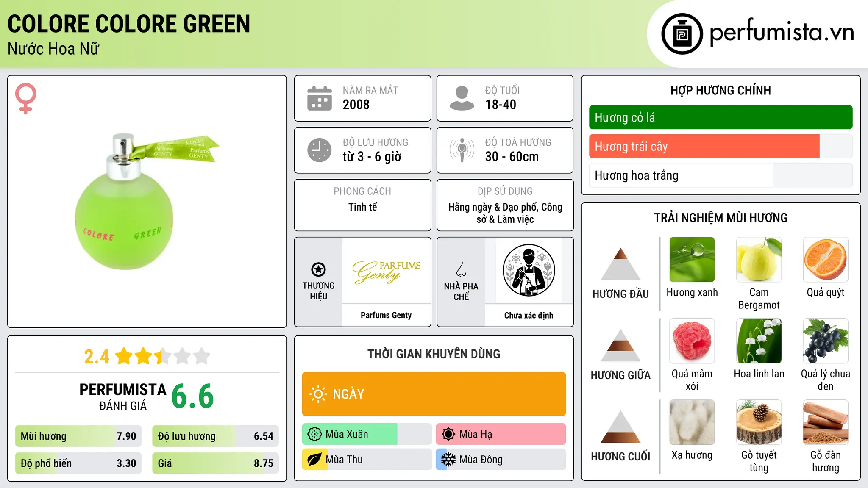Select the Quả quýt note thumbnail
The height and width of the screenshot is (488, 868).
(x=826, y=260)
